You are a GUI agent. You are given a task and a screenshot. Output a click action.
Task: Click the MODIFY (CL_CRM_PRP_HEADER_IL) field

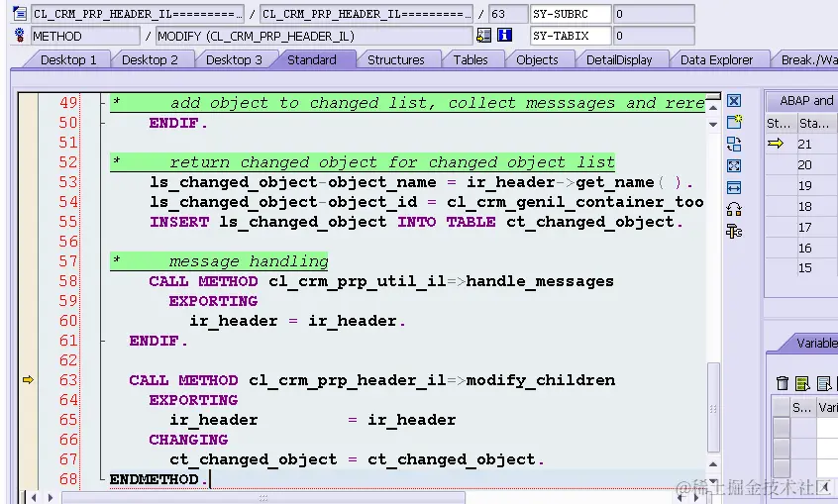[x=314, y=36]
